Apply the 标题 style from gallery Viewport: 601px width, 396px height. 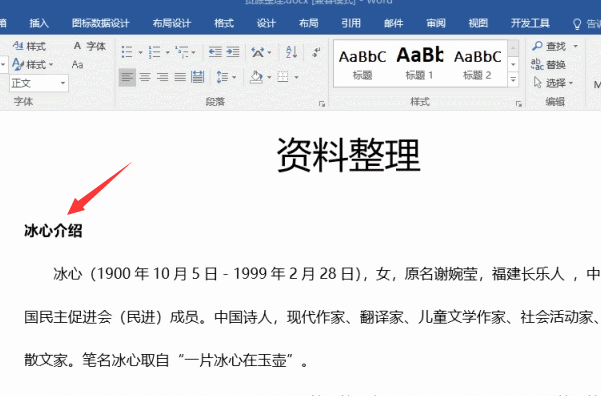click(x=362, y=64)
